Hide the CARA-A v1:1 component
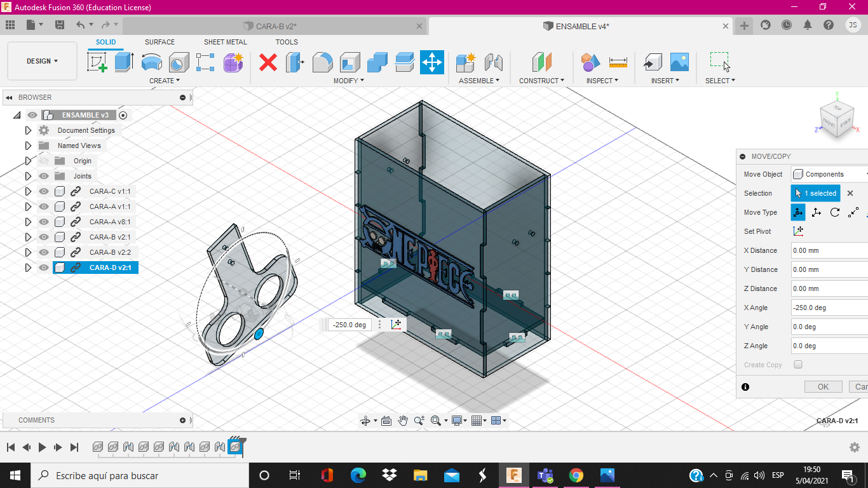This screenshot has width=868, height=488. click(x=44, y=207)
